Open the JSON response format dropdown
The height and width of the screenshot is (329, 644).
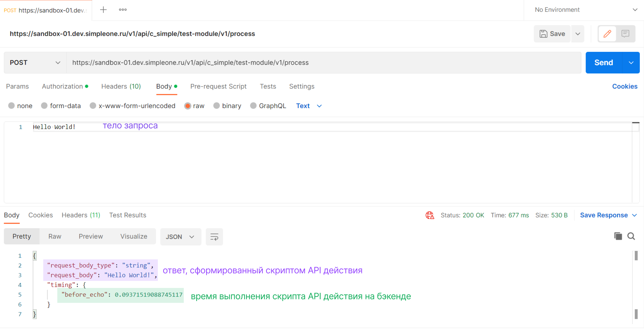[180, 237]
